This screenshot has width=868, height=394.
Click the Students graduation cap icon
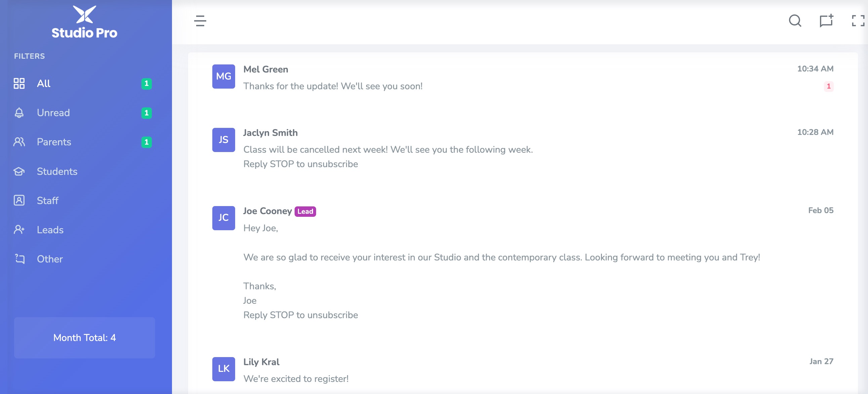pyautogui.click(x=19, y=171)
